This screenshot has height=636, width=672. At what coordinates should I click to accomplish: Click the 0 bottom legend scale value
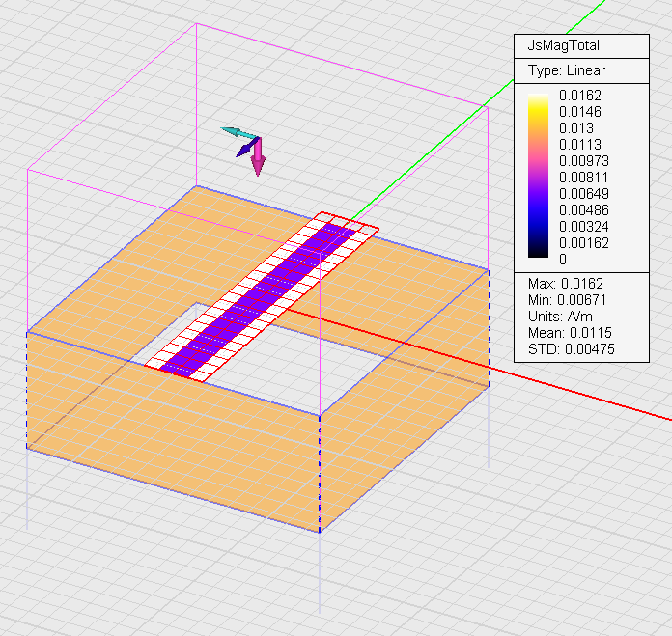click(565, 259)
